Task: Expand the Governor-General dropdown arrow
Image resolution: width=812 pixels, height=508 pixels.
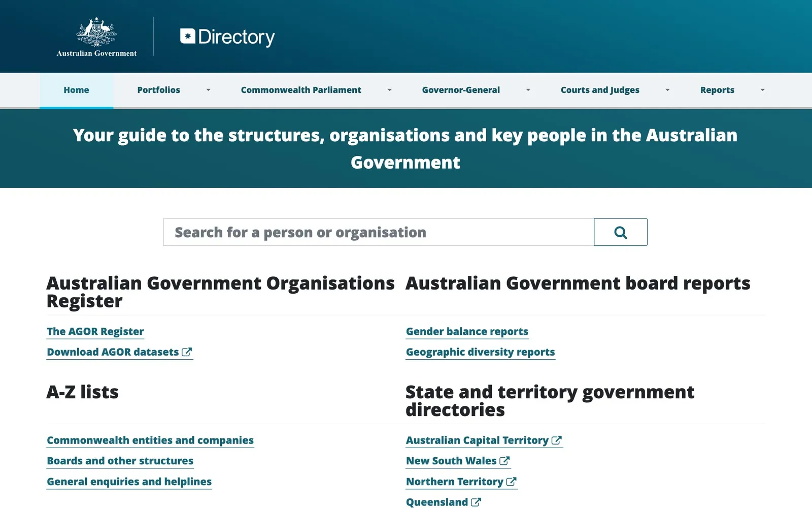Action: coord(528,90)
